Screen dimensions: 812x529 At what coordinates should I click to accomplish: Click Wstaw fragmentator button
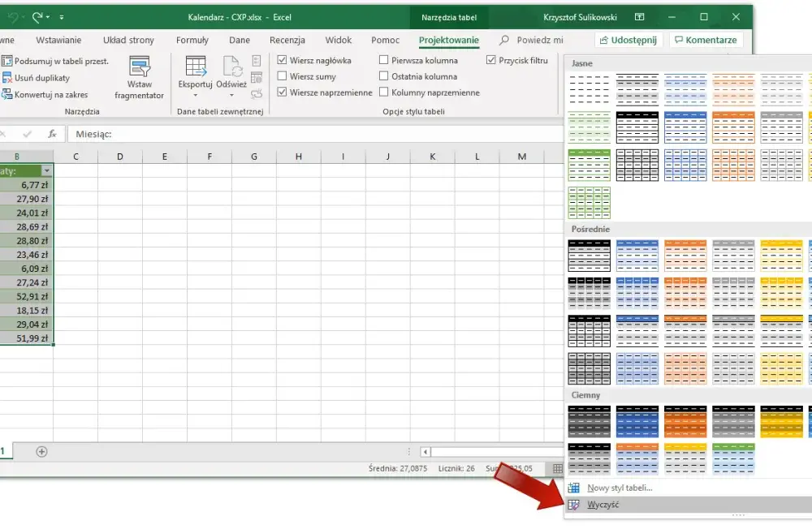[x=139, y=78]
